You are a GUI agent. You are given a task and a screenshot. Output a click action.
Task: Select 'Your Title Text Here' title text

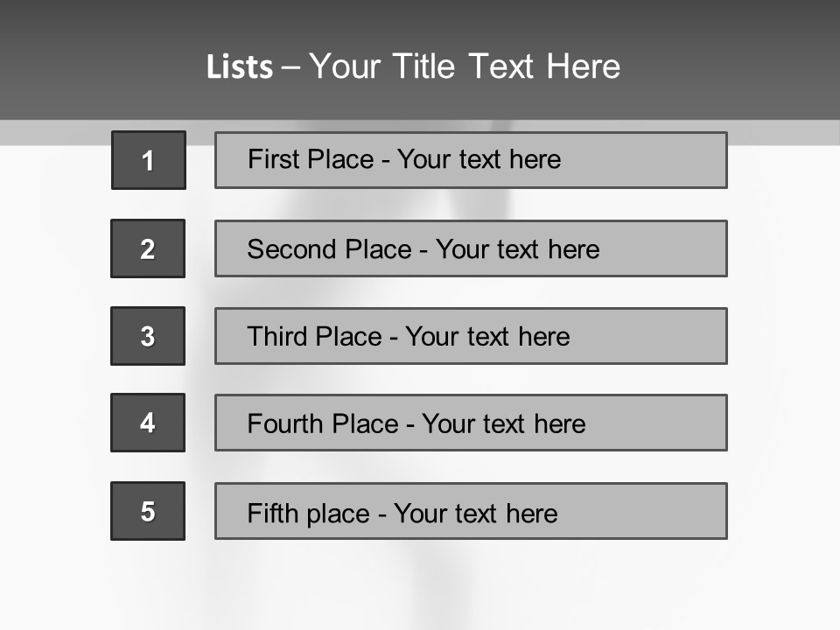(465, 66)
